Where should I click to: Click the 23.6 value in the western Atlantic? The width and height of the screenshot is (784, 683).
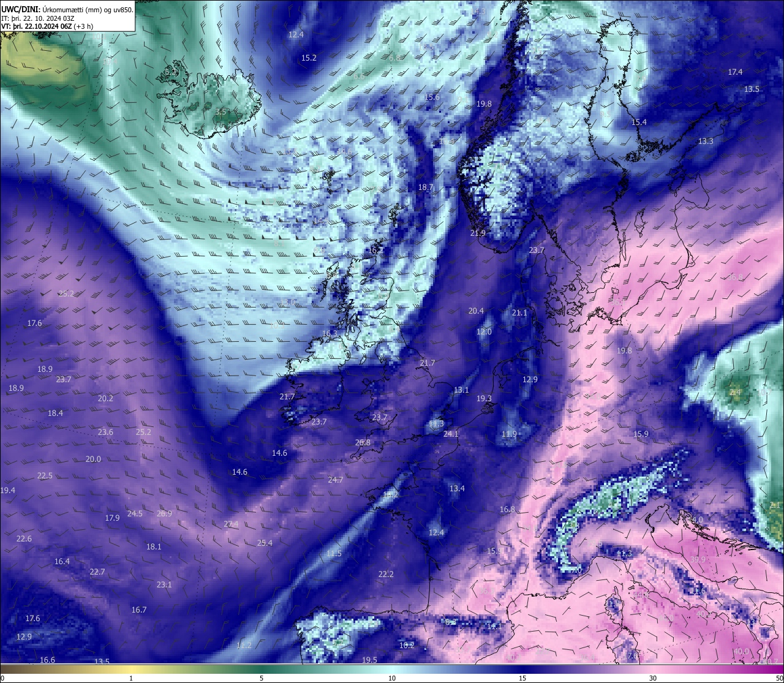[105, 432]
